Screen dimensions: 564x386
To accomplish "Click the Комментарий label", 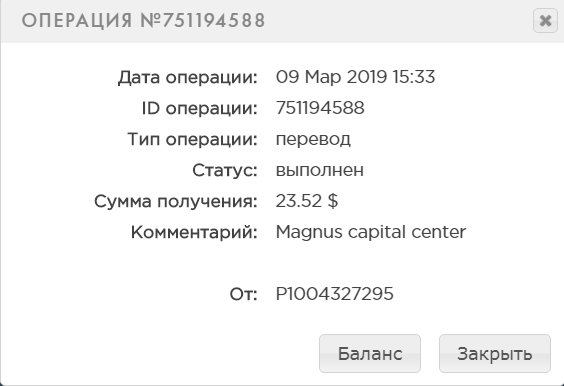I will click(x=194, y=232).
